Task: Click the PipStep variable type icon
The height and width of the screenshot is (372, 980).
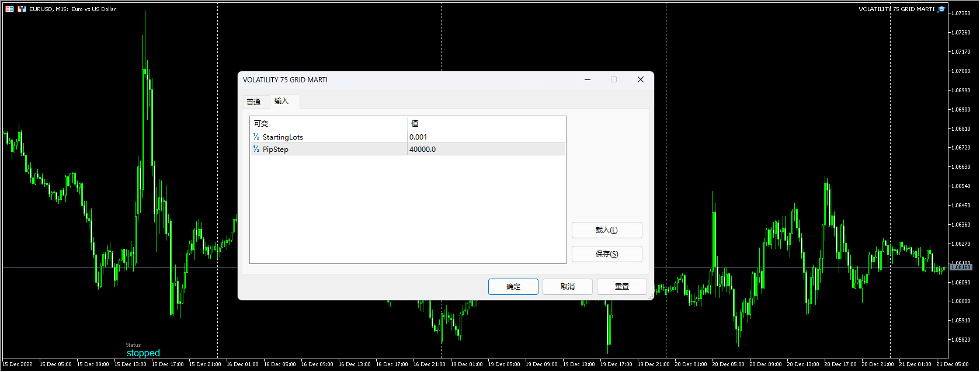Action: (x=256, y=149)
